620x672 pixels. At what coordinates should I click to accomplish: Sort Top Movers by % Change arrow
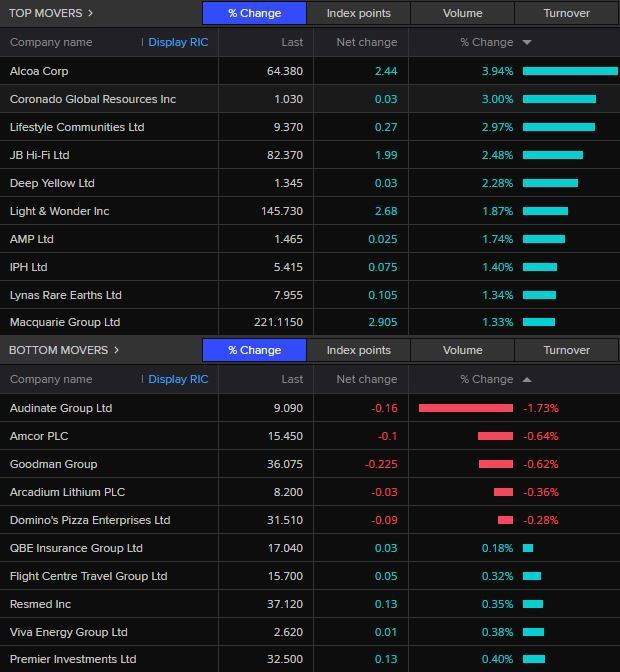pos(527,42)
